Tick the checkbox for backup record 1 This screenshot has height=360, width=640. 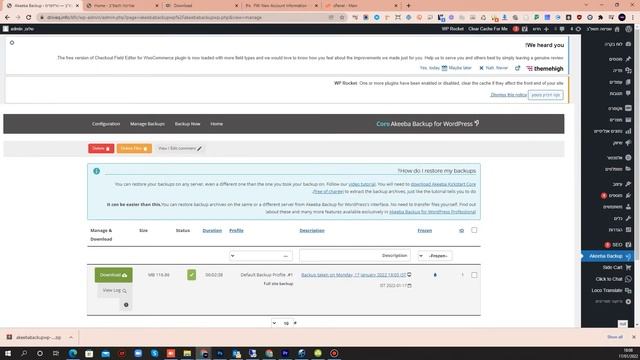pos(474,275)
